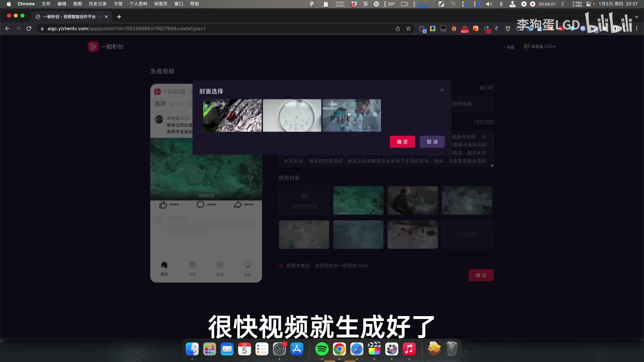This screenshot has width=644, height=362.
Task: Click the 取消 button in dialog
Action: pos(432,142)
